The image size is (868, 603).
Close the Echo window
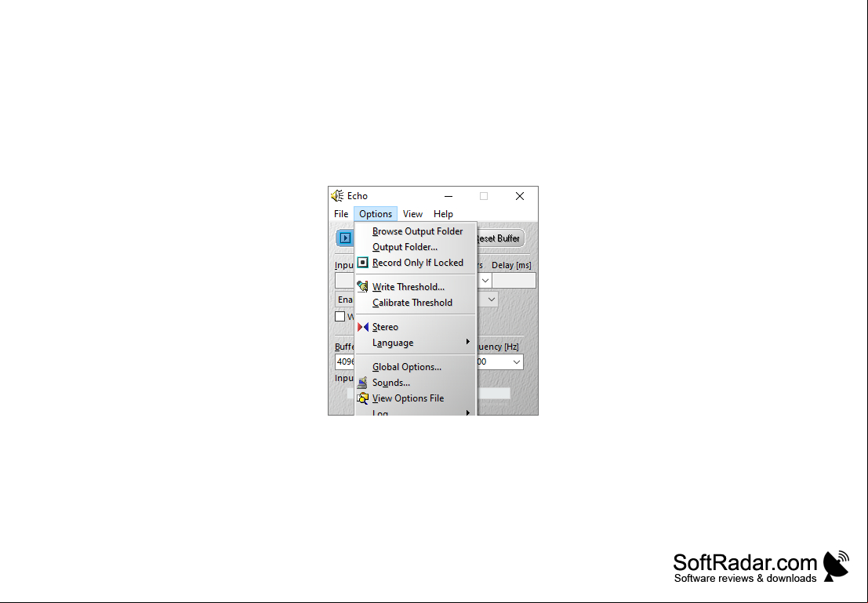click(519, 196)
